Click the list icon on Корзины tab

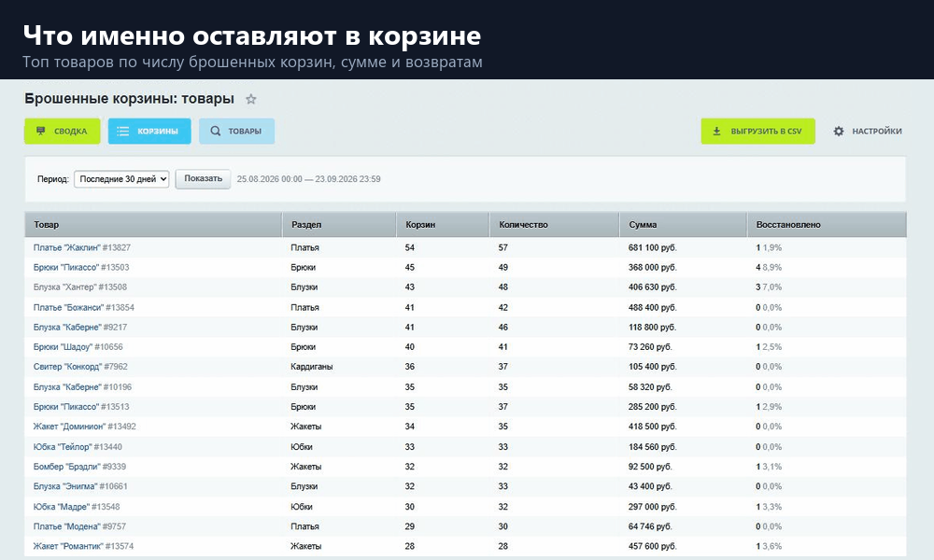click(122, 131)
